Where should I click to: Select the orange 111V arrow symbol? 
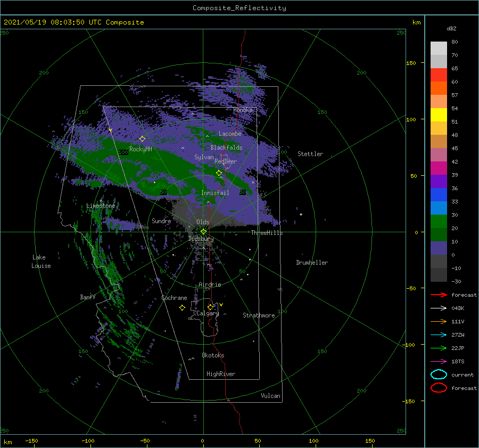coord(439,321)
